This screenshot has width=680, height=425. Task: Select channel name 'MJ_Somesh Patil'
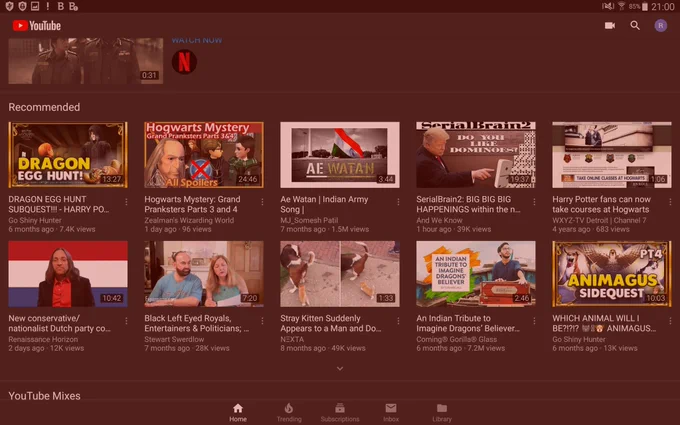click(x=309, y=220)
